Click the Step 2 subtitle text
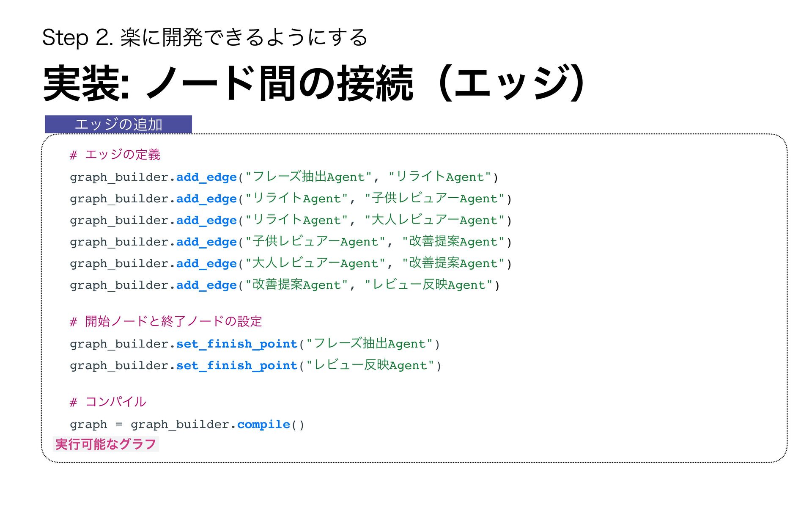 [205, 37]
